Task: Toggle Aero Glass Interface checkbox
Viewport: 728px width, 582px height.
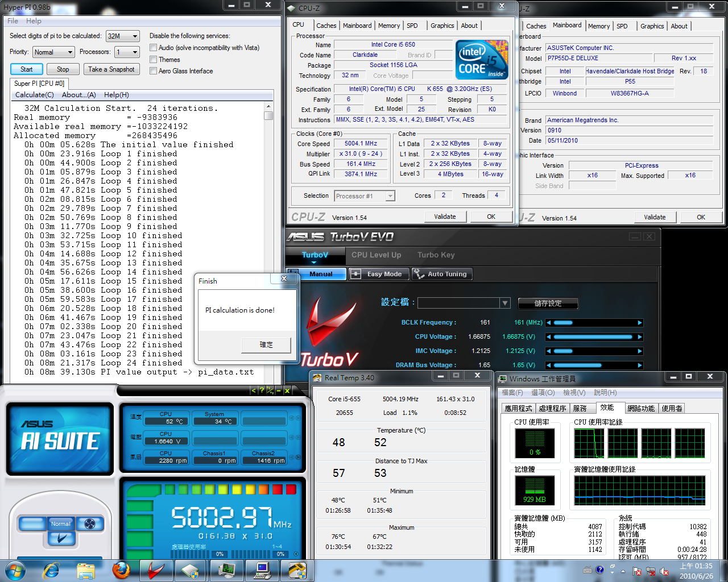Action: tap(153, 71)
